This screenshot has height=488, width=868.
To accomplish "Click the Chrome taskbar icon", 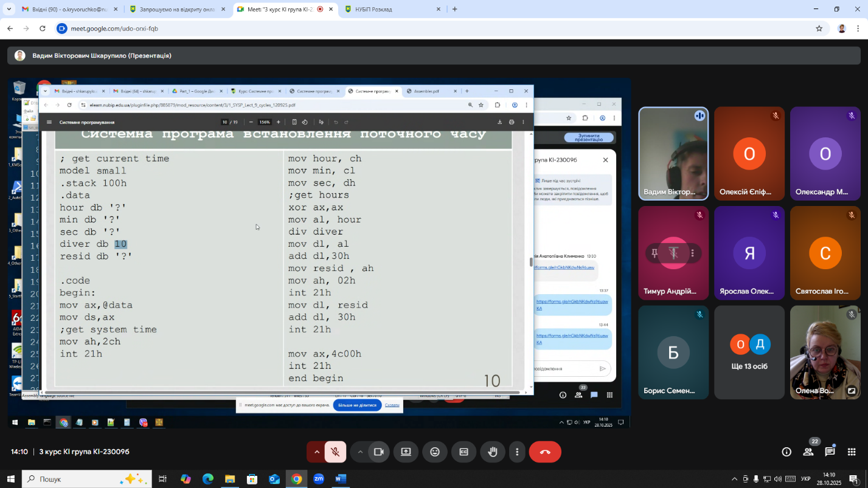I will 296,479.
